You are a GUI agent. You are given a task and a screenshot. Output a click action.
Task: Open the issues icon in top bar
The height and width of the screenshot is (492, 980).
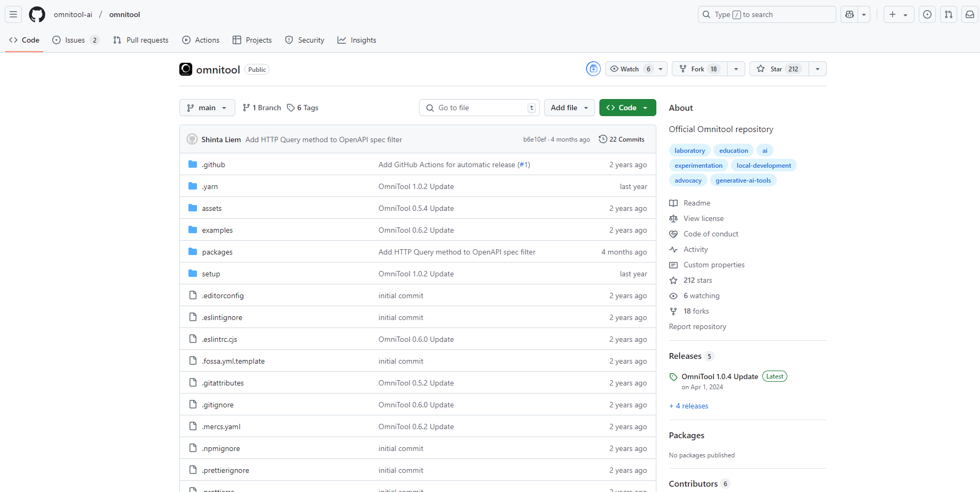point(927,14)
